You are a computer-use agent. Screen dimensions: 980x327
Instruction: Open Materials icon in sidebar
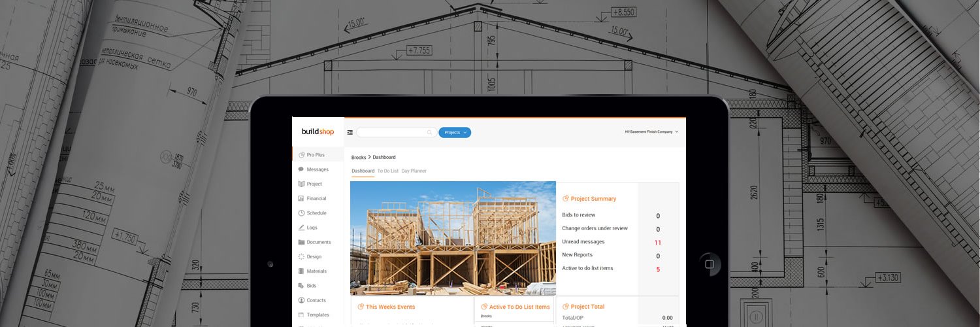(301, 271)
